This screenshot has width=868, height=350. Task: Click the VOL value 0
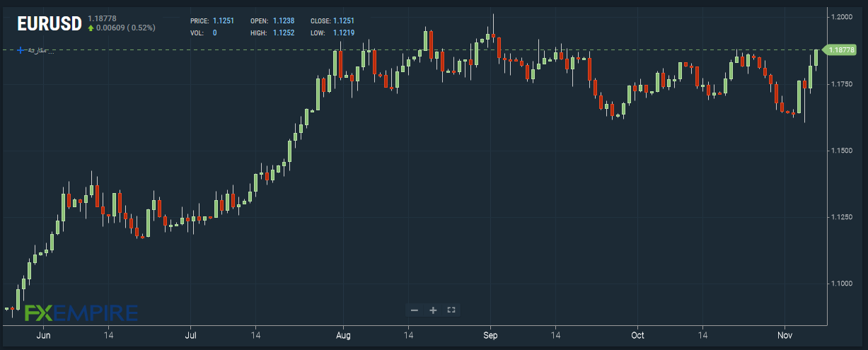click(x=215, y=33)
